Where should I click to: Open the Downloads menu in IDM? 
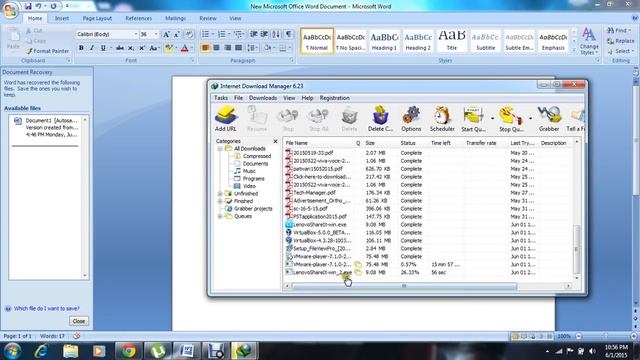coord(263,98)
